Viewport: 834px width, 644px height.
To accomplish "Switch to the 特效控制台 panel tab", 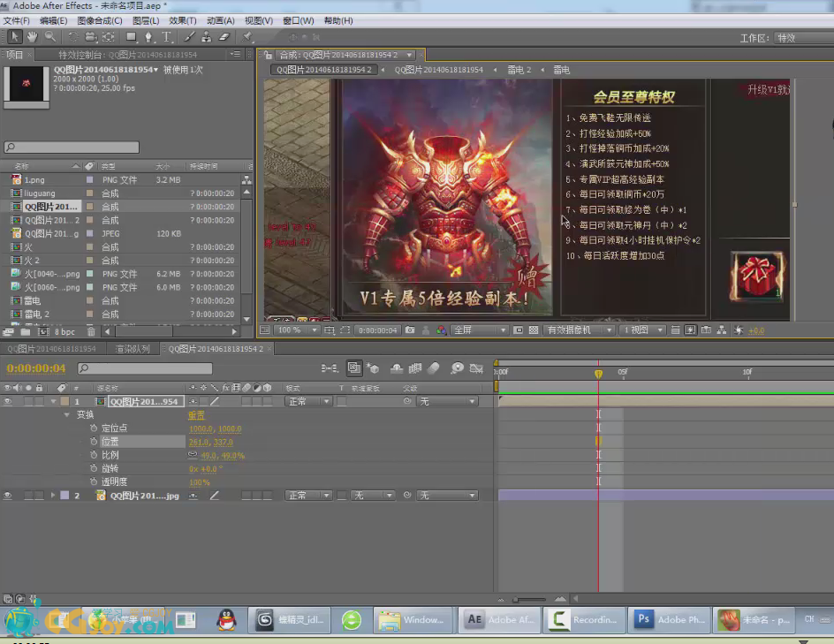I will [x=127, y=55].
